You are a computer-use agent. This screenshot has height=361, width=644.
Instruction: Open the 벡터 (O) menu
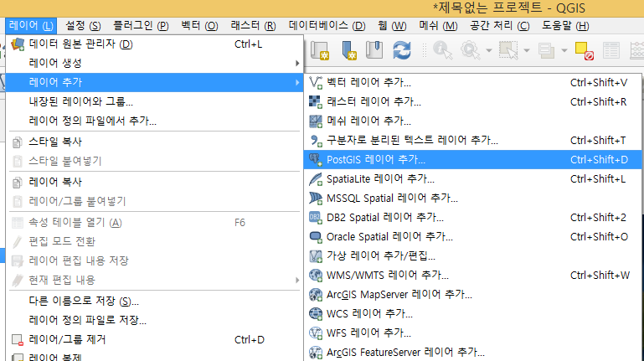199,26
